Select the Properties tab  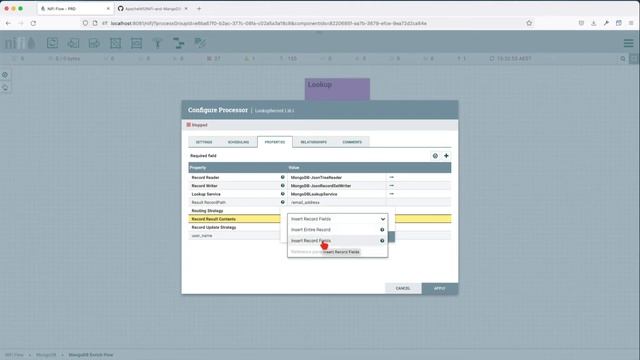click(275, 142)
